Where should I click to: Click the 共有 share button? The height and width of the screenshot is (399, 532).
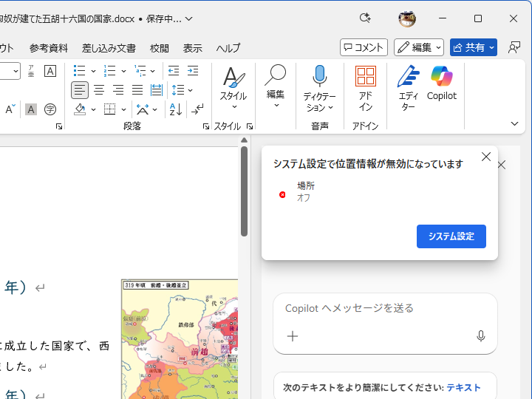(474, 47)
